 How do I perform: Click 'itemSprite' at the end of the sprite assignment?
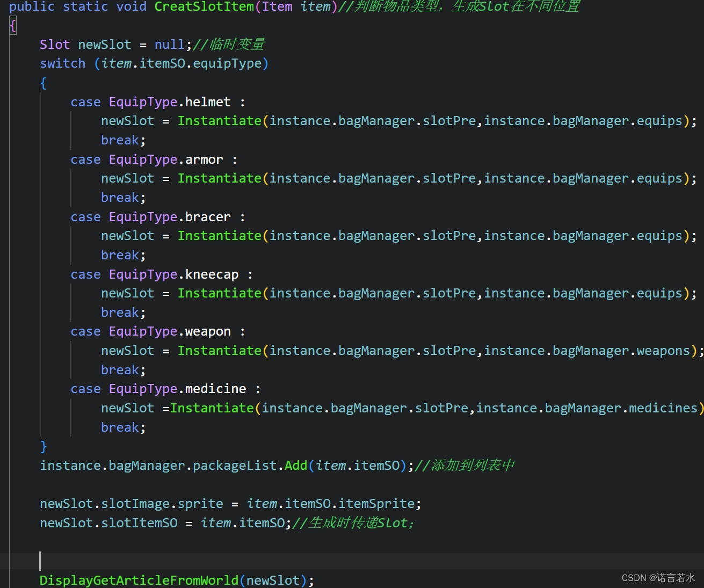[x=376, y=504]
